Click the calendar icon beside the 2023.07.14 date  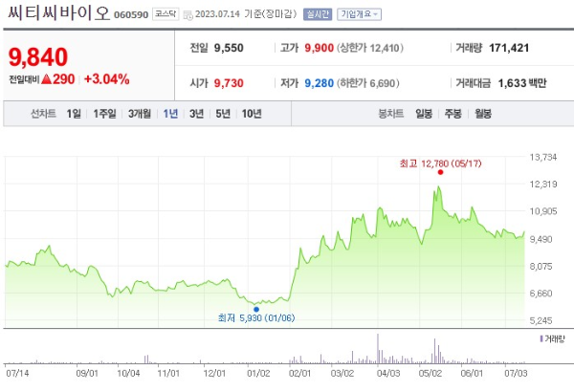(x=188, y=15)
